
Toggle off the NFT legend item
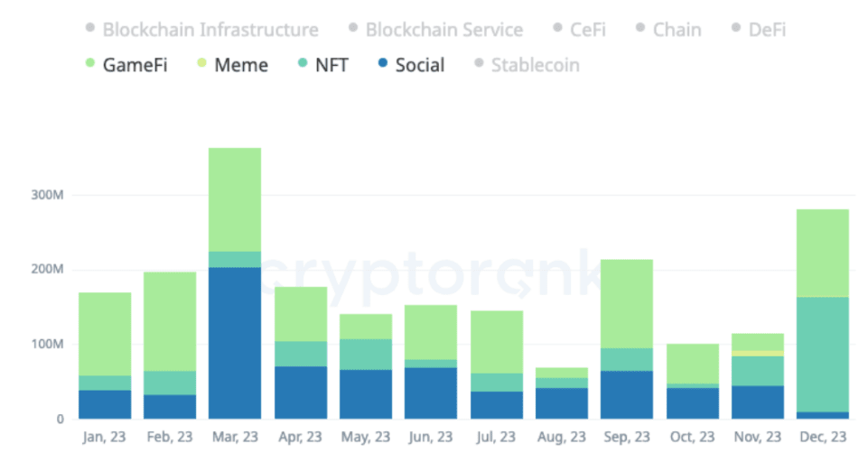[331, 65]
